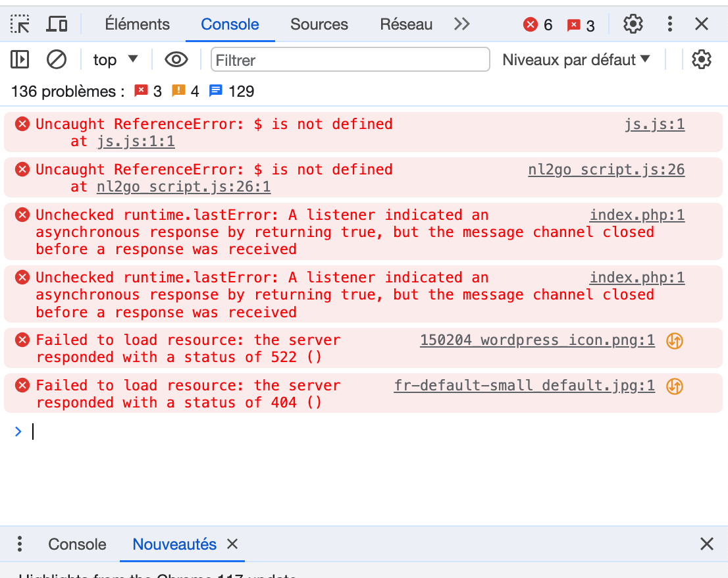Open index.php:1 link of first runtime error
The width and height of the screenshot is (728, 578).
[x=637, y=215]
